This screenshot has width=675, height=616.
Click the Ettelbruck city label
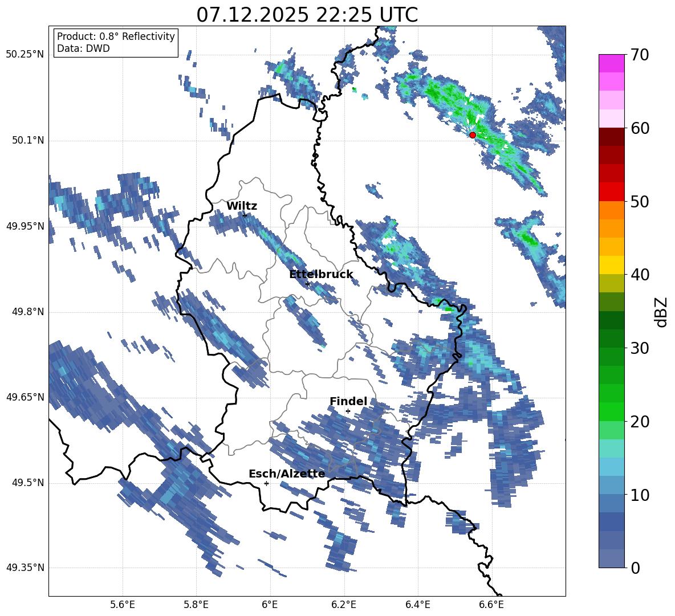click(x=321, y=275)
